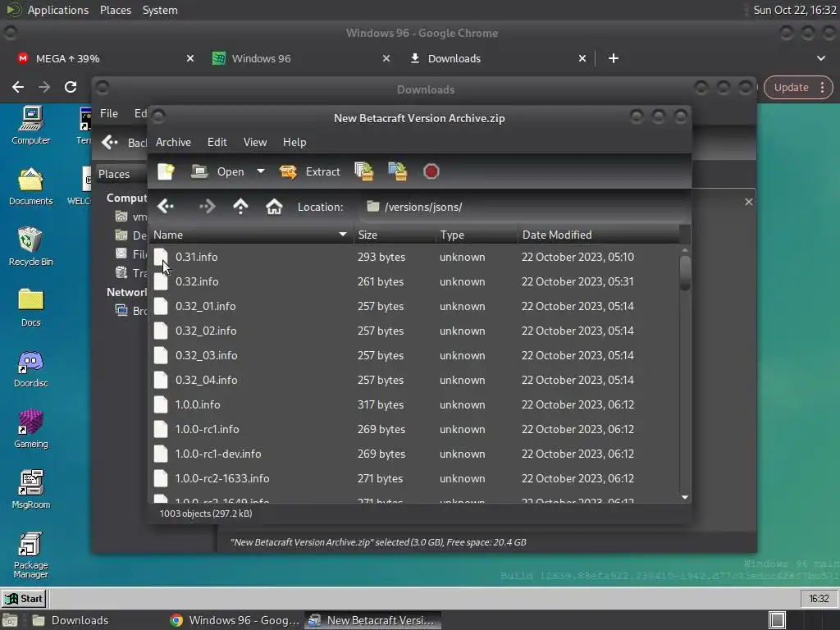Click Open in archive toolbar

point(217,171)
